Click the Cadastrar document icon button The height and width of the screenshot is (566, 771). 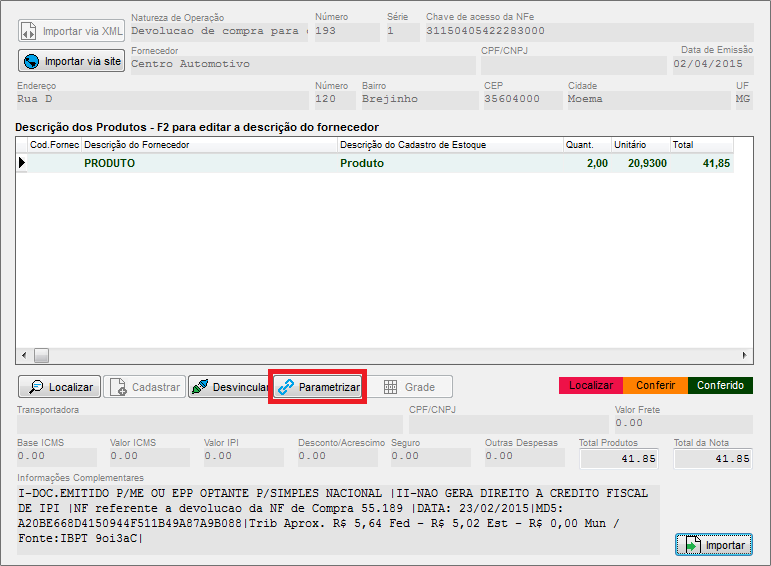click(x=144, y=387)
